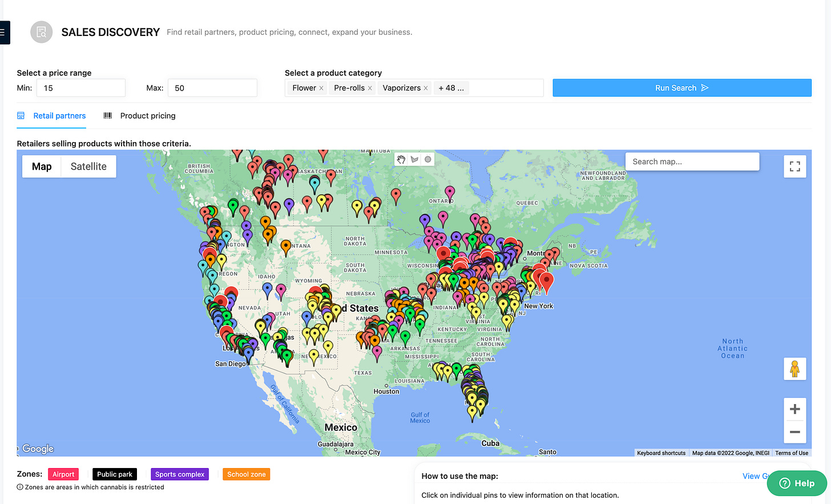Click the Google logo on the map
The image size is (831, 504).
(x=38, y=449)
